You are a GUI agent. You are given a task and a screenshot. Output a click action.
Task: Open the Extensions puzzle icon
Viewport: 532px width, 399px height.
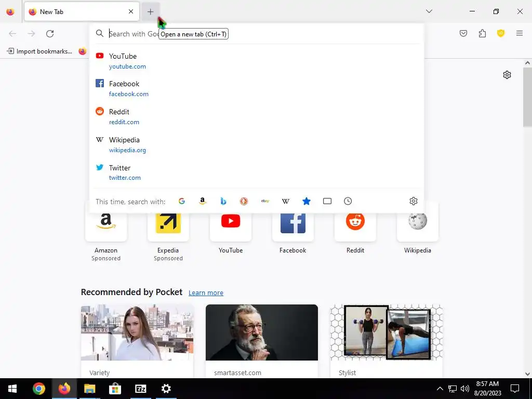pyautogui.click(x=482, y=33)
